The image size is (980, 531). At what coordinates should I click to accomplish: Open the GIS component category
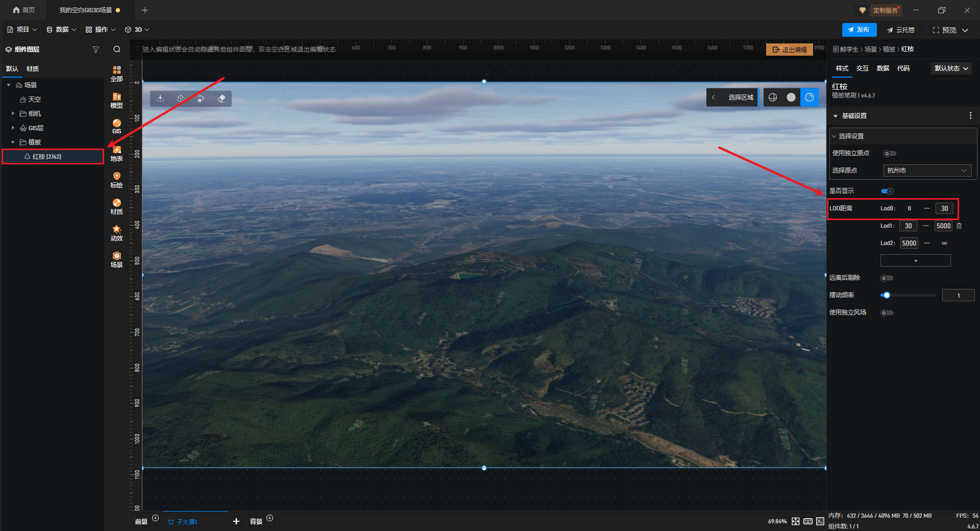coord(116,126)
